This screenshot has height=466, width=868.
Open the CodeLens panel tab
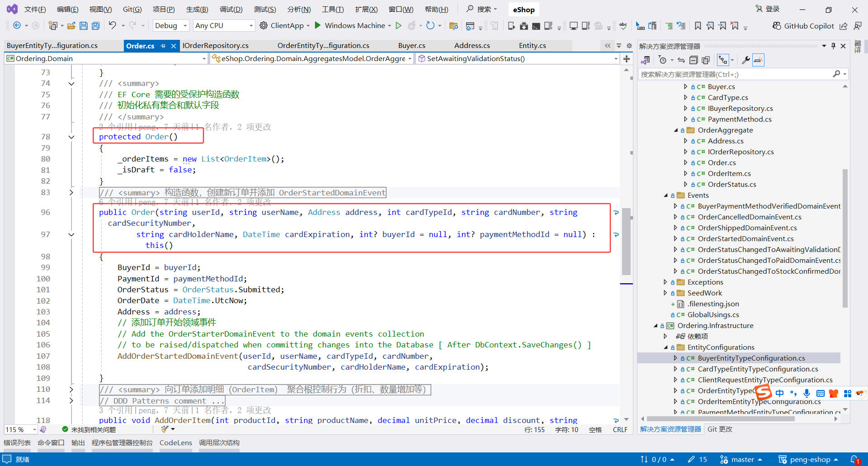click(176, 442)
